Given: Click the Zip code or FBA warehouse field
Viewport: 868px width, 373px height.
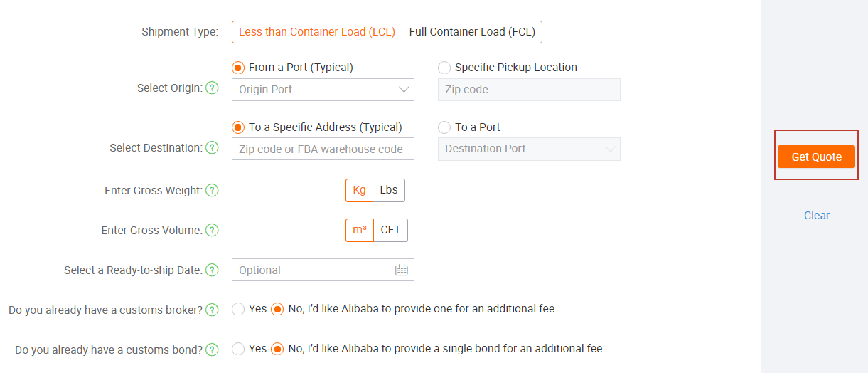Looking at the screenshot, I should [323, 149].
